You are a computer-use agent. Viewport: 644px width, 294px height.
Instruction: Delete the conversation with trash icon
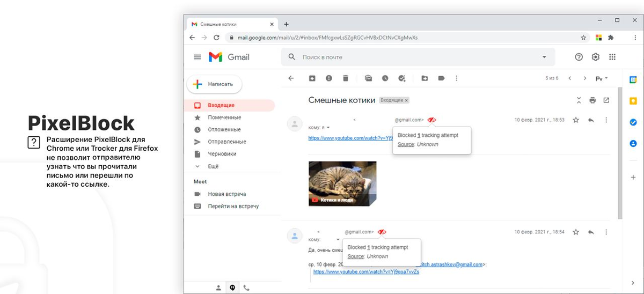coord(346,78)
